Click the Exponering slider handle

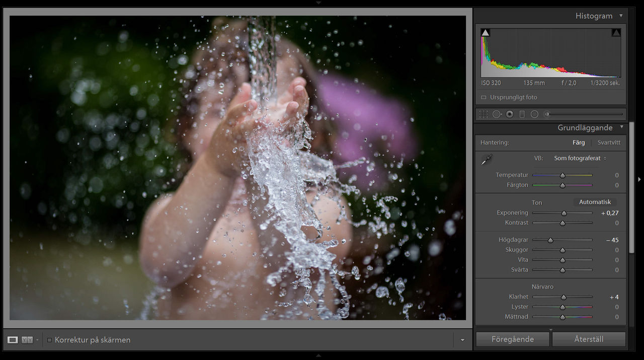click(x=564, y=213)
